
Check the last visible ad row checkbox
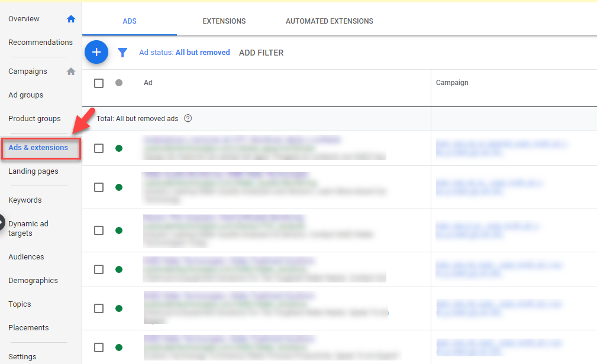99,347
